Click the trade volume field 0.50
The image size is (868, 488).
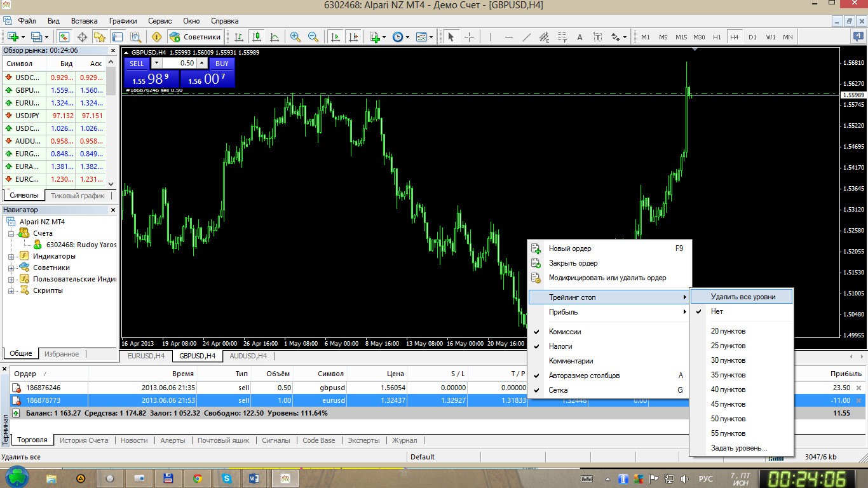tap(180, 64)
